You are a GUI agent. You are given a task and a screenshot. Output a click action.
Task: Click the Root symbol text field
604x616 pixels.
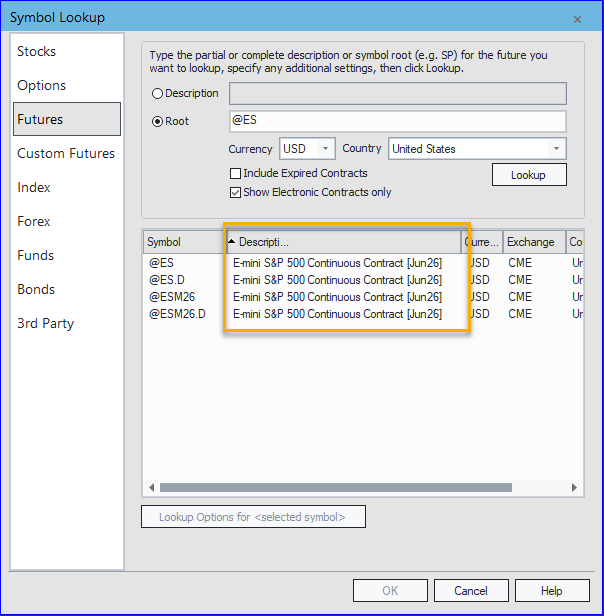[x=397, y=122]
